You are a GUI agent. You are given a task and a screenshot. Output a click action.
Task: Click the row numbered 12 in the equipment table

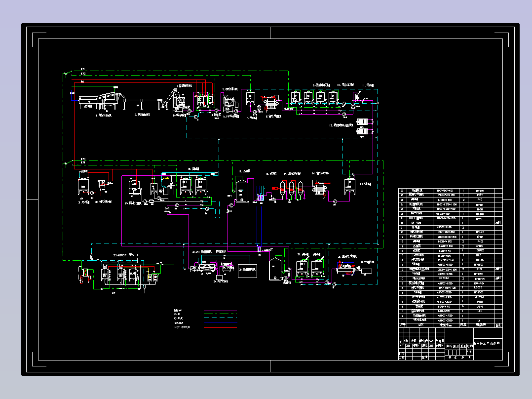pyautogui.click(x=450, y=269)
